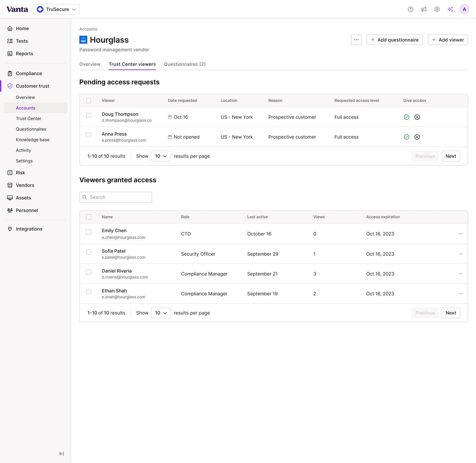
Task: Check Ethan Shah's row checkbox
Action: (89, 292)
